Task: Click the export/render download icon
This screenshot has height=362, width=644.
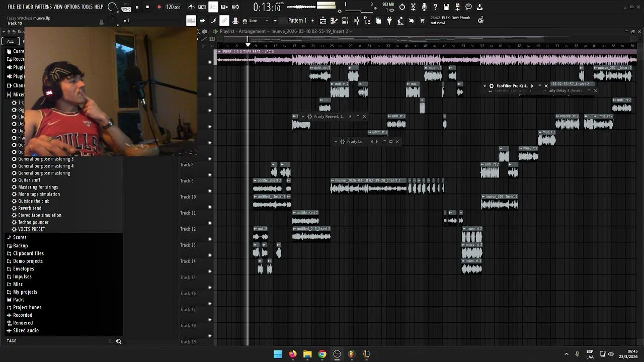Action: coord(480,7)
